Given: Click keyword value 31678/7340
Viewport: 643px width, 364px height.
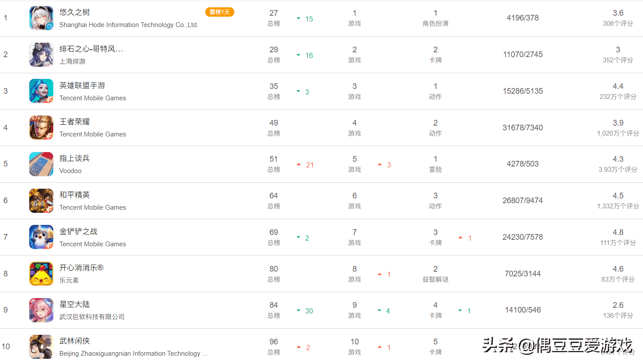Looking at the screenshot, I should click(x=523, y=128).
